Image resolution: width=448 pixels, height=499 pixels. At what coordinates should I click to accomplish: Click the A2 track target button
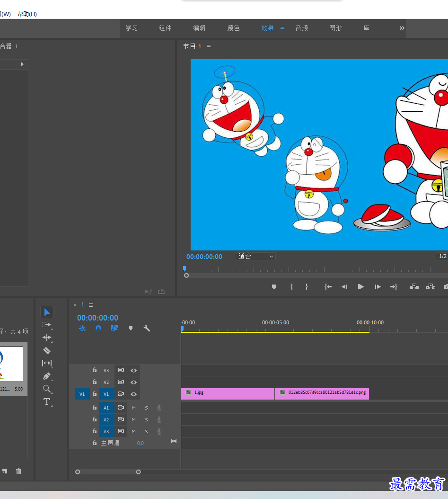click(106, 419)
